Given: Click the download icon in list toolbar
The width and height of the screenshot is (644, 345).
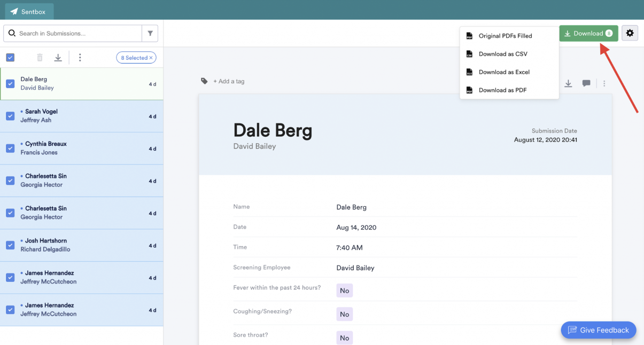Looking at the screenshot, I should coord(58,58).
